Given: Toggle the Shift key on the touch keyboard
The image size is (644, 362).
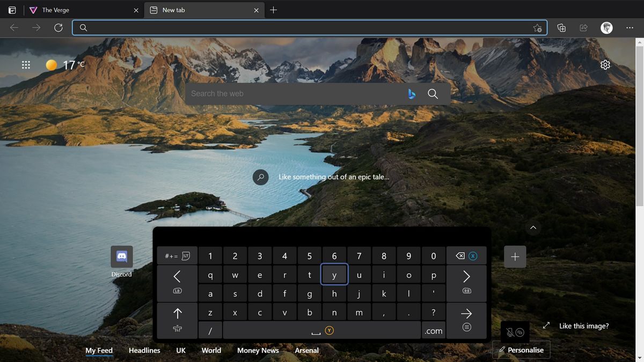Looking at the screenshot, I should (177, 313).
